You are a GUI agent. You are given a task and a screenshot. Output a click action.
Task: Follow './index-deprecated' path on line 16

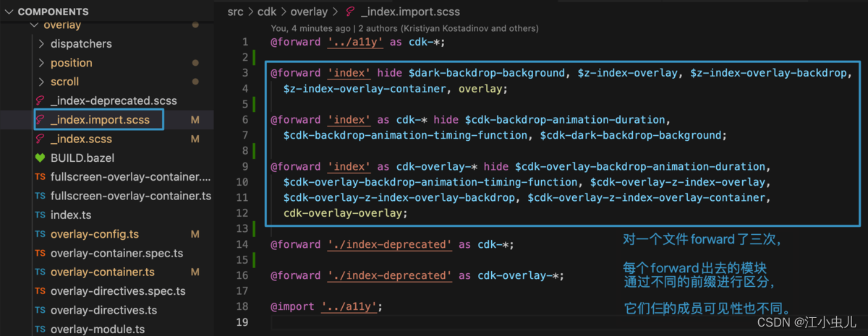389,275
